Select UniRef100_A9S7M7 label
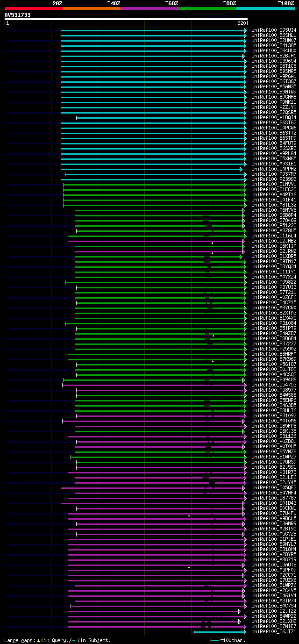Viewport: 299px width, 644px height. (x=274, y=174)
